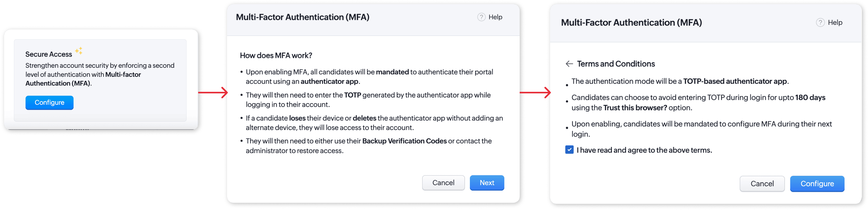Click the sparkle icon beside Secure Access
The image size is (868, 210).
(79, 51)
